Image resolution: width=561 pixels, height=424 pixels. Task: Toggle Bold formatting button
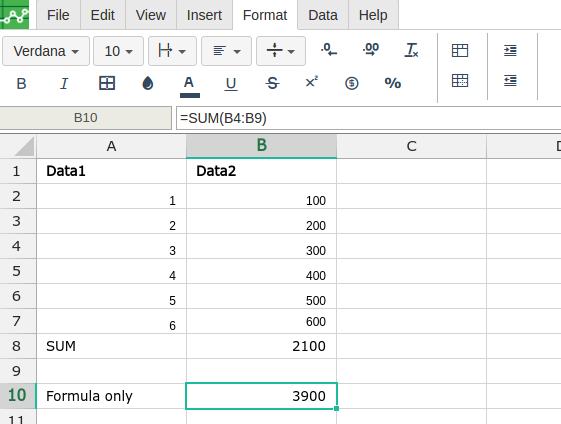coord(21,84)
